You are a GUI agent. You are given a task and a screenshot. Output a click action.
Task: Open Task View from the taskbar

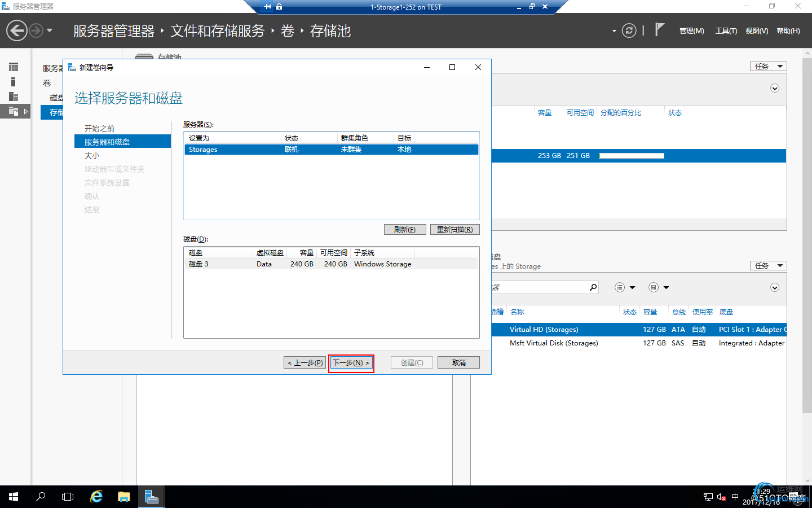click(68, 497)
